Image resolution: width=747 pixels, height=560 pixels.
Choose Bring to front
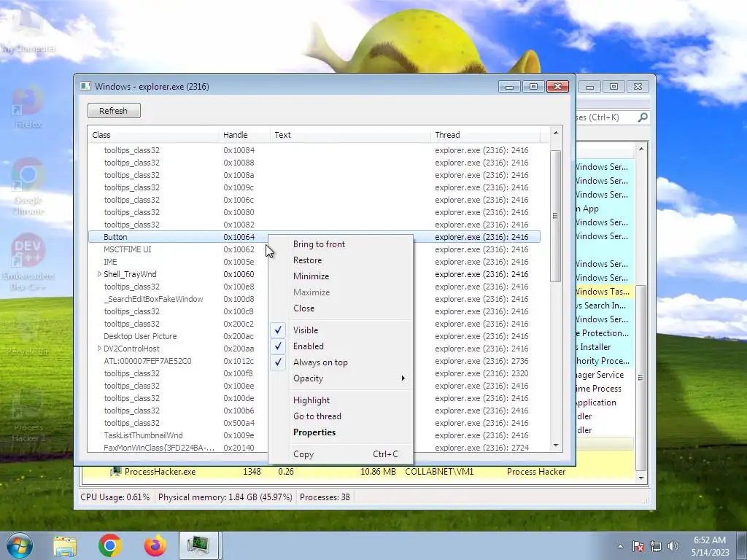click(341, 244)
